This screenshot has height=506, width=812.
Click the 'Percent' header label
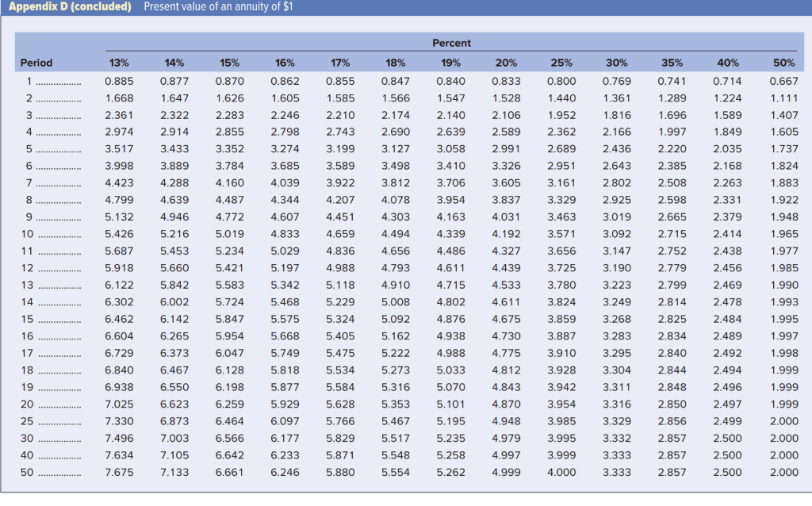tap(451, 43)
